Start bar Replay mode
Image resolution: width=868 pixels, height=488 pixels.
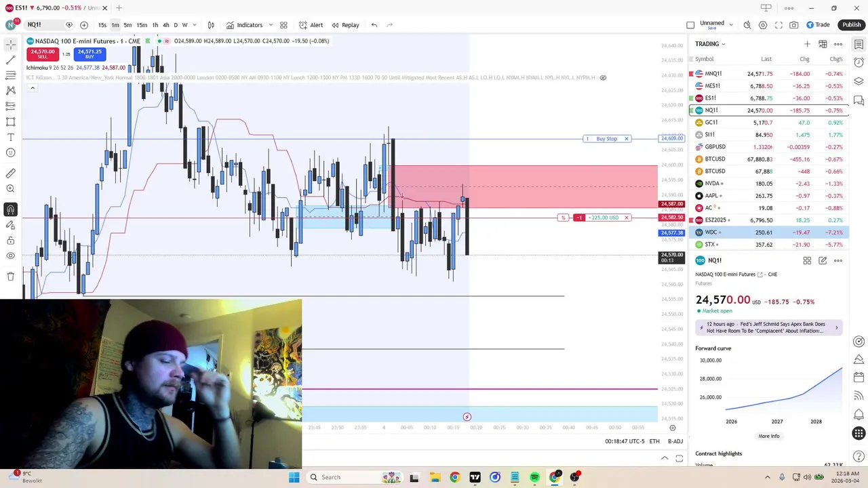pyautogui.click(x=345, y=25)
